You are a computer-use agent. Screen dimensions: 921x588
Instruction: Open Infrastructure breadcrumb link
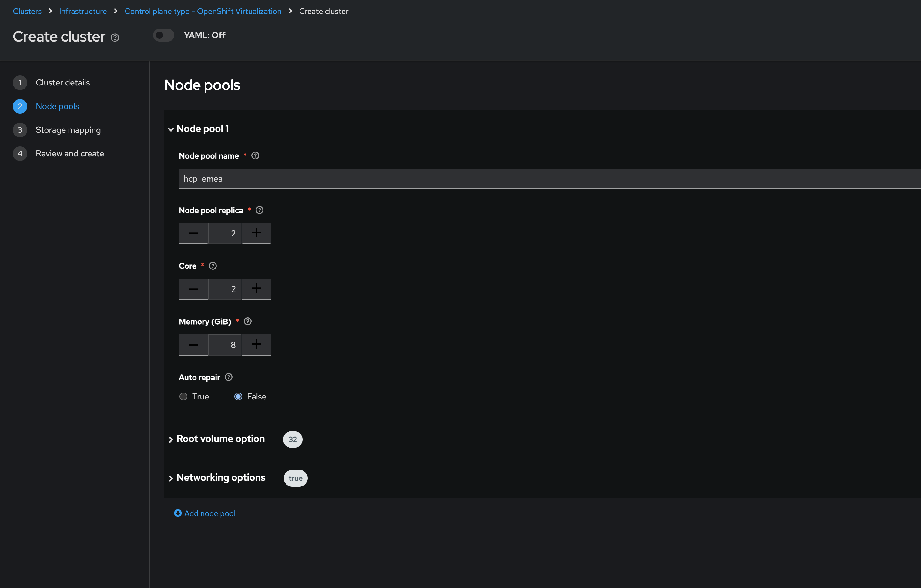click(x=83, y=12)
